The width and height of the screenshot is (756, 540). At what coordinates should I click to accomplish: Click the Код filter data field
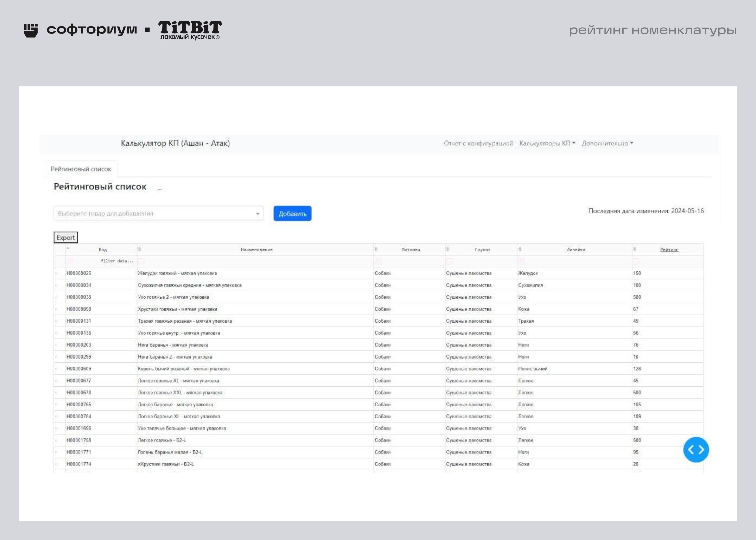102,261
